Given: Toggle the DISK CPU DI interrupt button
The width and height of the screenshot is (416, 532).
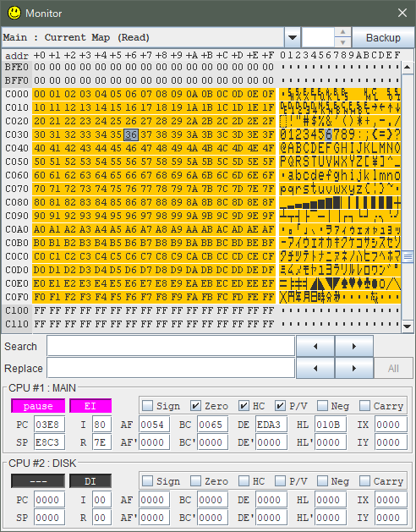Looking at the screenshot, I should tap(90, 481).
